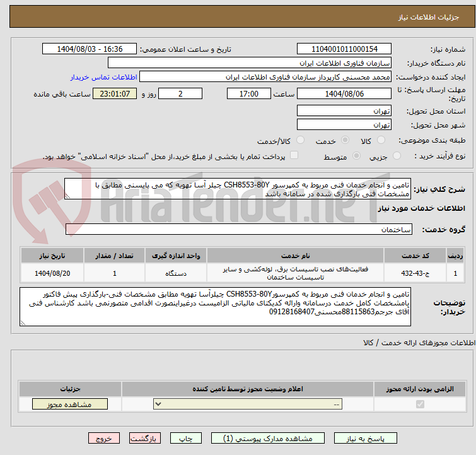Click service code cell ج-43-432

tap(415, 273)
